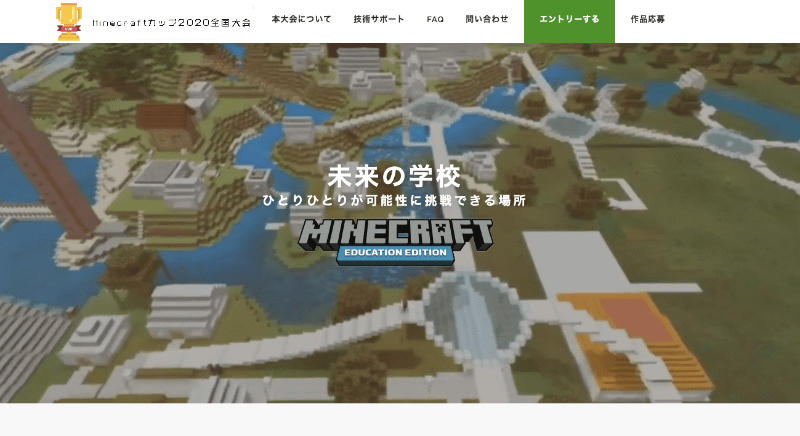Click the Minecraft Education Edition logo

[x=395, y=242]
